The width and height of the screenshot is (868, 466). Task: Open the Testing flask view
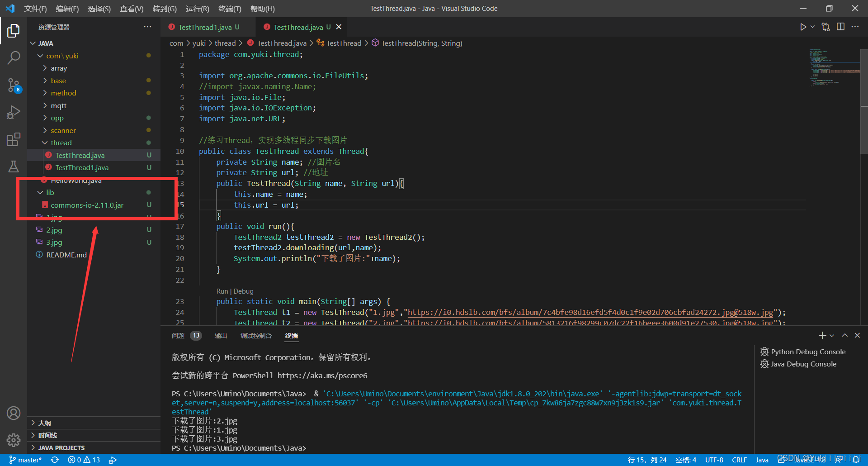(x=14, y=166)
